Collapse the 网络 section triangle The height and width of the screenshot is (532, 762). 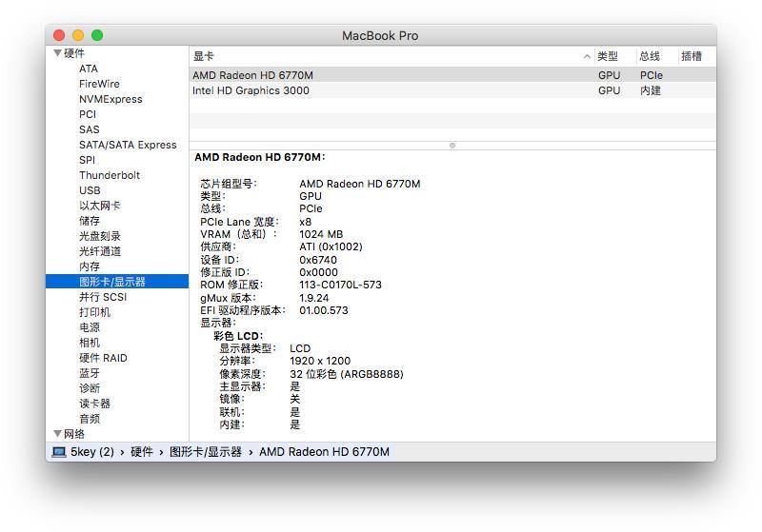click(x=58, y=433)
